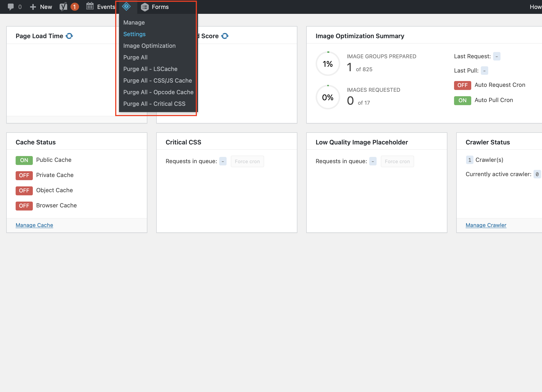Refresh the PageSpeed Score widget

(x=225, y=36)
